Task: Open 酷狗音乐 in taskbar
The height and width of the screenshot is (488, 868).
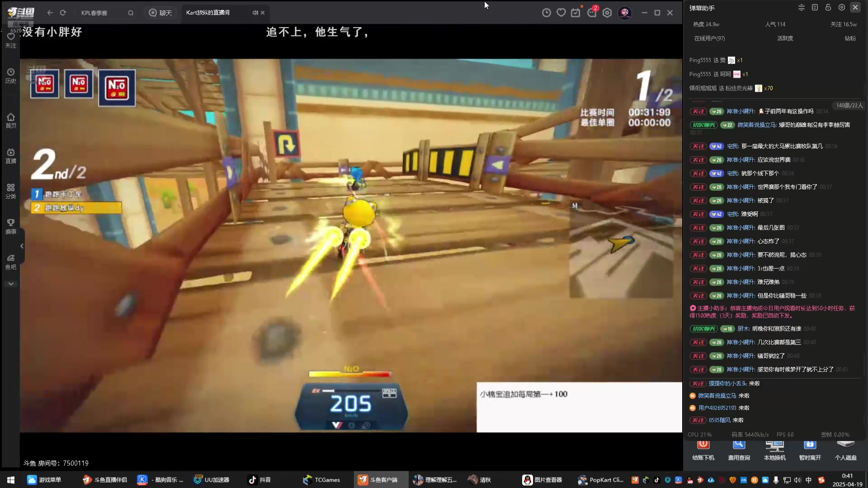Action: point(160,480)
